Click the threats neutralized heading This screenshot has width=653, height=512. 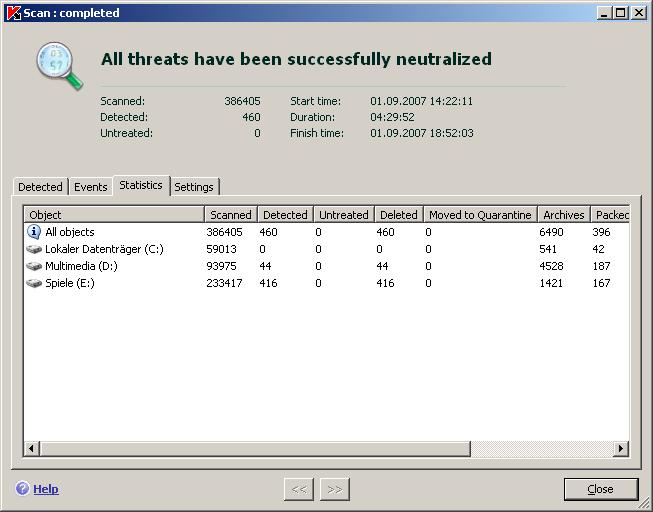[296, 59]
